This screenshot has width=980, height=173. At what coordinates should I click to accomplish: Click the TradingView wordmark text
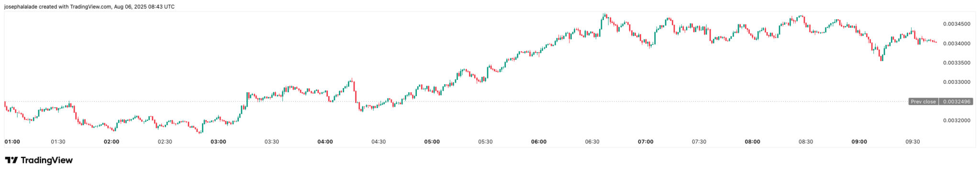tap(47, 160)
